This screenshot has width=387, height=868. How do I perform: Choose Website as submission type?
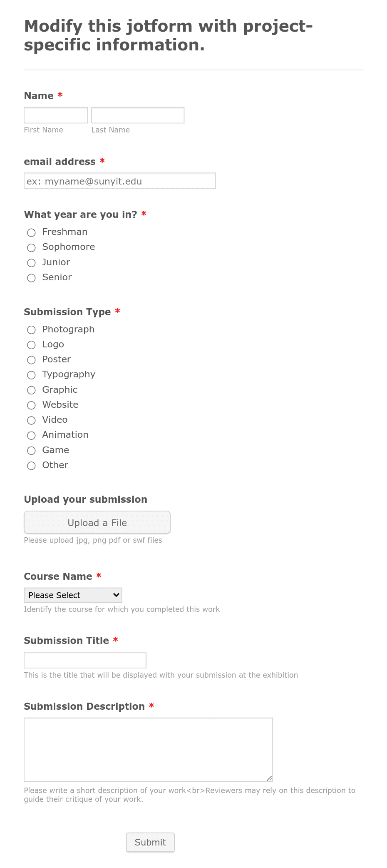tap(31, 405)
